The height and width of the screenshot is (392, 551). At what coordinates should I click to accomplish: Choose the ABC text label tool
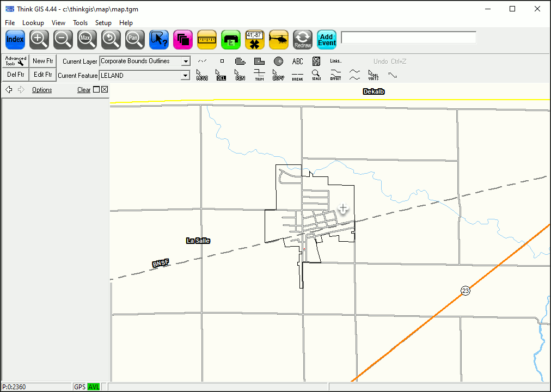point(297,61)
